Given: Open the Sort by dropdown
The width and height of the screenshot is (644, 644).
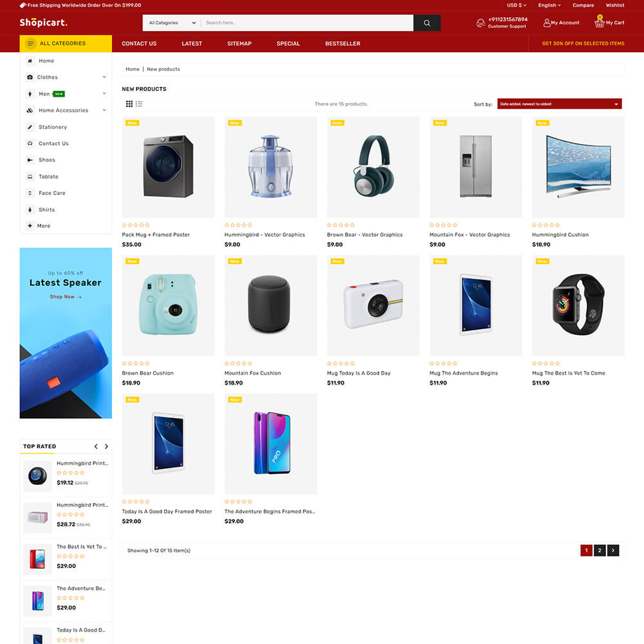Looking at the screenshot, I should (x=560, y=104).
